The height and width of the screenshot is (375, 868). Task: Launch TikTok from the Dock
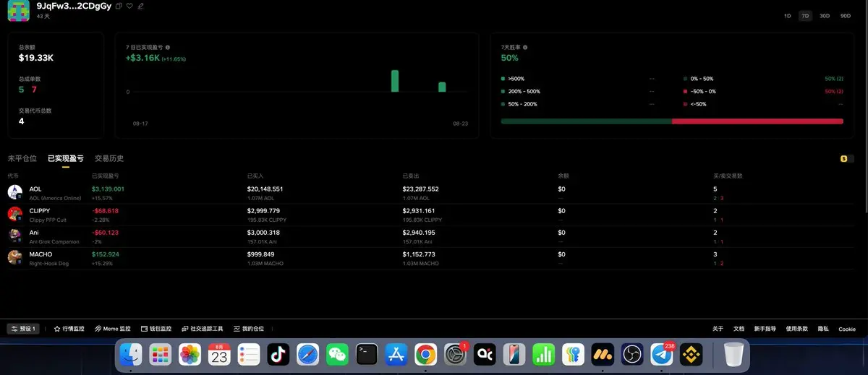pyautogui.click(x=278, y=354)
